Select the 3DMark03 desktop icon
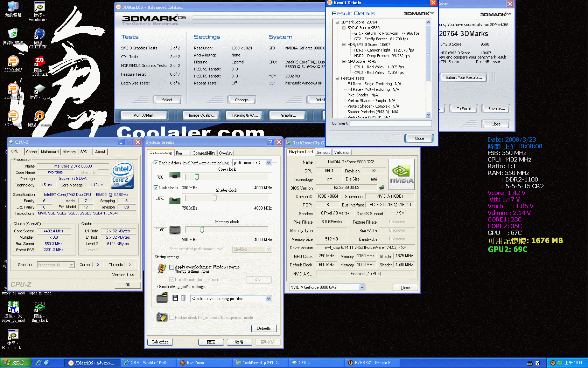Image resolution: width=588 pixels, height=368 pixels. (13, 64)
